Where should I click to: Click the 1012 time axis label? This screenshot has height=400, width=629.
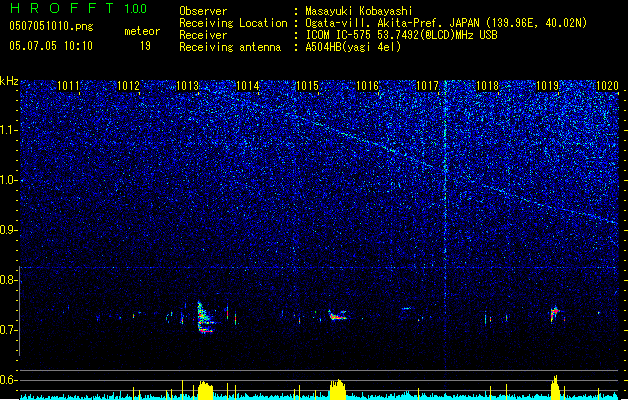128,86
